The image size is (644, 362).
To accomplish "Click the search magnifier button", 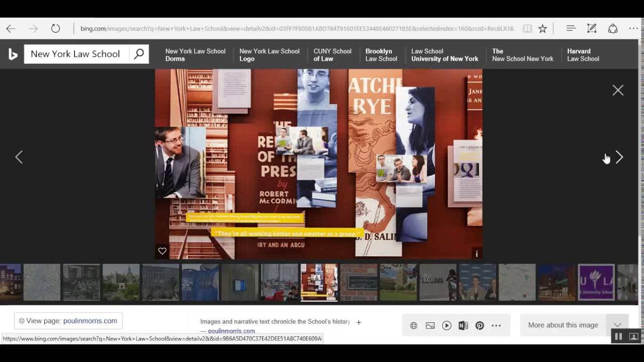I will [x=139, y=54].
